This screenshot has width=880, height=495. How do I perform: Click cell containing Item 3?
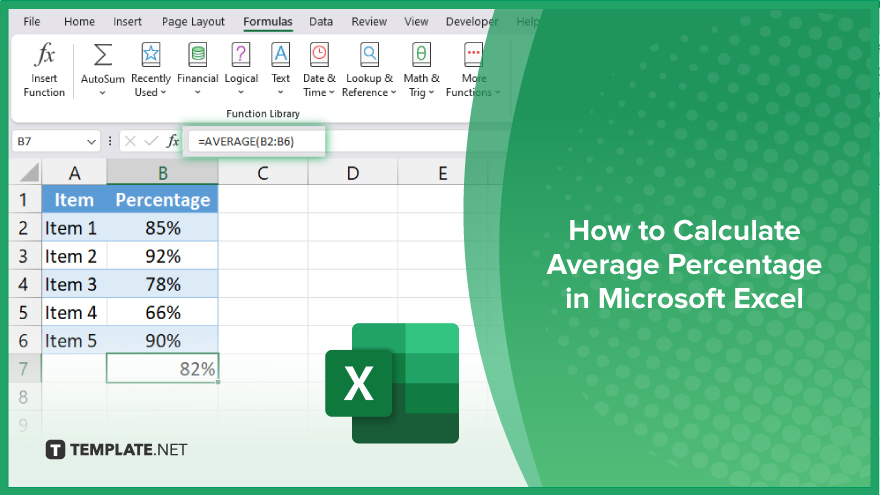74,284
